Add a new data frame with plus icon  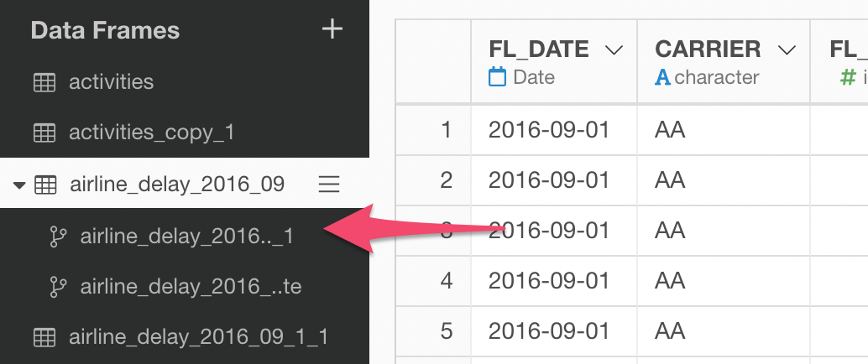point(332,29)
